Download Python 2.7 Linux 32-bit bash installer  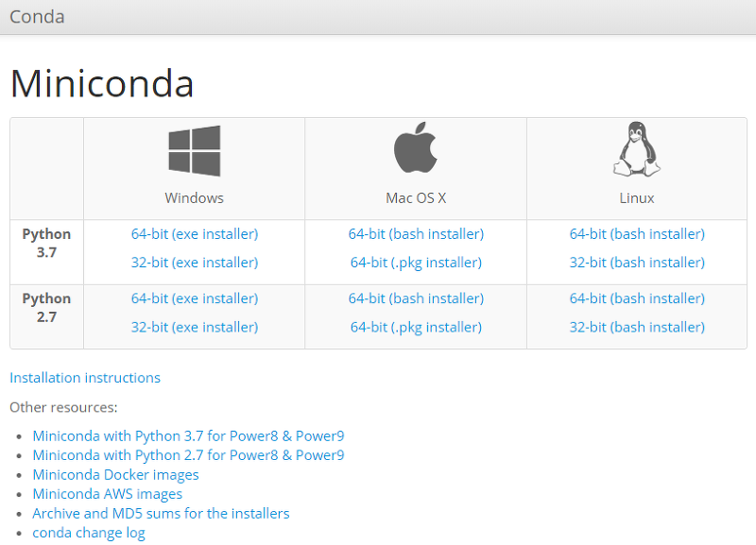click(x=637, y=327)
